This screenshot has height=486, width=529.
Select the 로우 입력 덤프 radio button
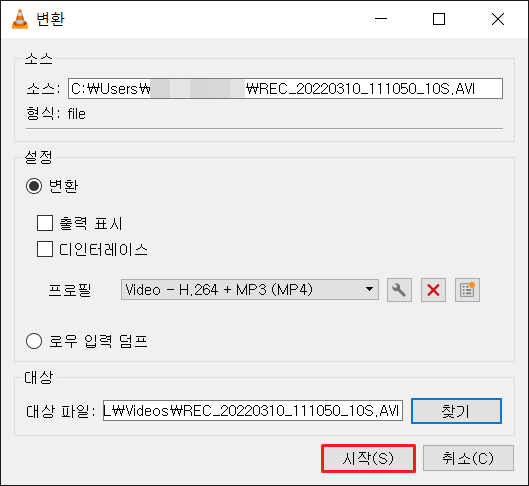[34, 341]
